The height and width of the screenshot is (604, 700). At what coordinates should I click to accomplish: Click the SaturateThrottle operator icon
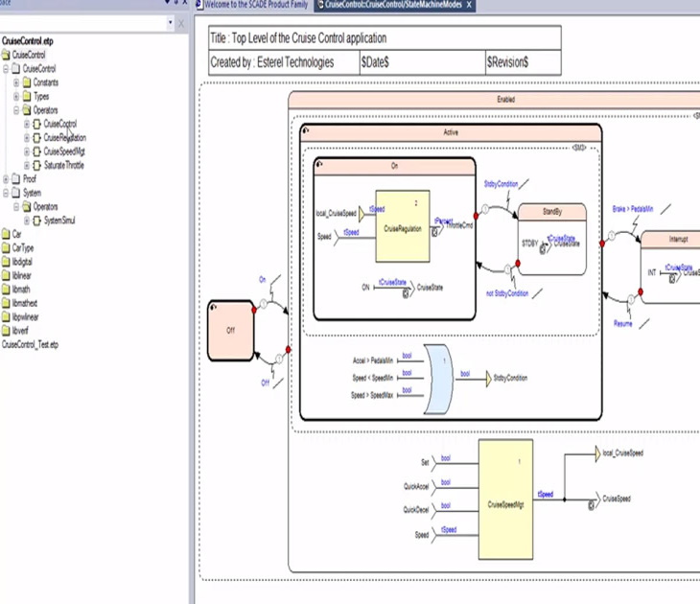click(37, 165)
